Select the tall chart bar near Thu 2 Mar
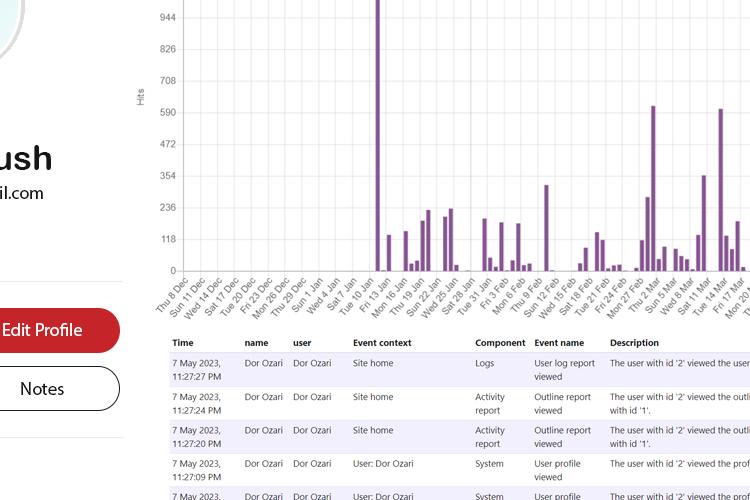The height and width of the screenshot is (500, 750). [653, 189]
